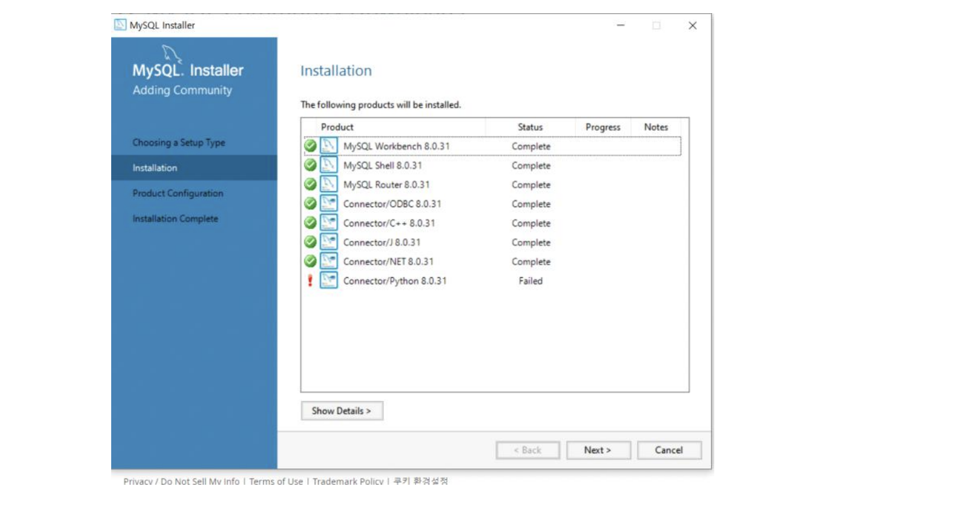Select the Connector/C++ product icon
Screen dimensions: 980x508
[x=329, y=223]
